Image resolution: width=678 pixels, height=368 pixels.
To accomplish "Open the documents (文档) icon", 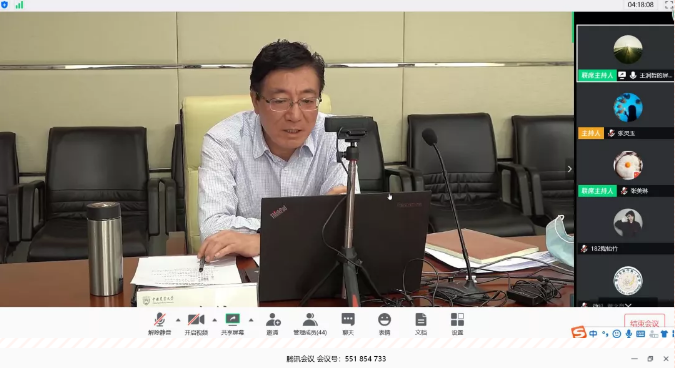I will coord(421,324).
